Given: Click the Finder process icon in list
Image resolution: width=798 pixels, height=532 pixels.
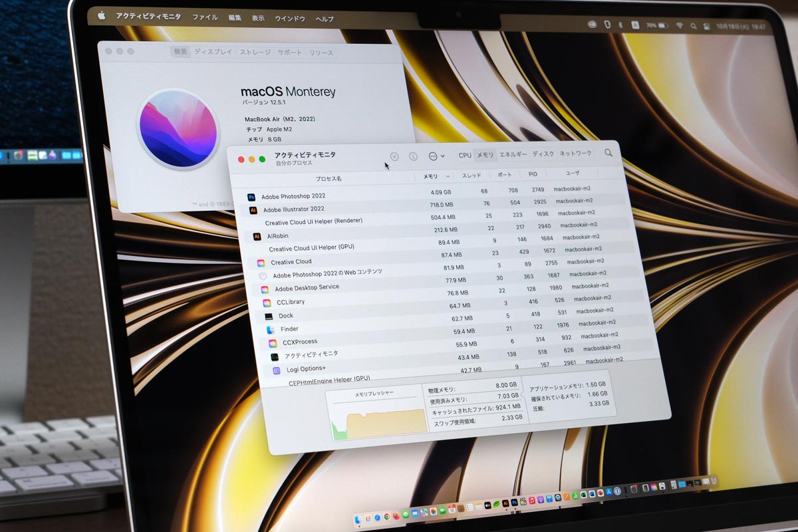Looking at the screenshot, I should pos(271,330).
